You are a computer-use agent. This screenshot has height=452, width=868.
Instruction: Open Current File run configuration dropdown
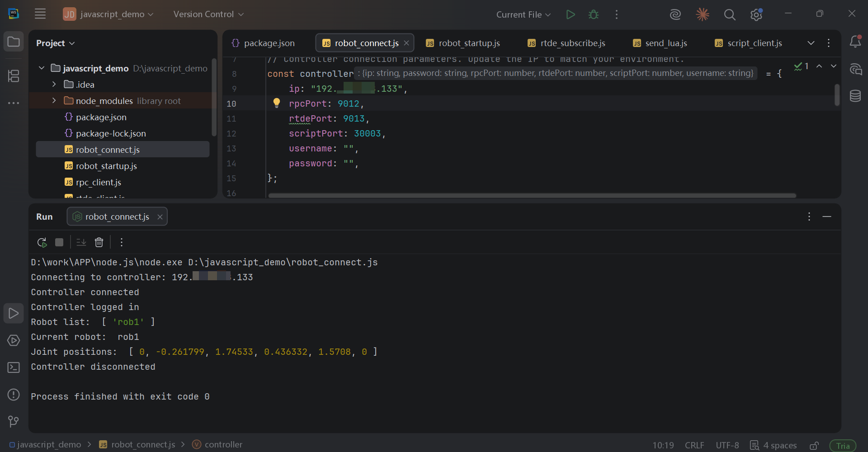(524, 14)
